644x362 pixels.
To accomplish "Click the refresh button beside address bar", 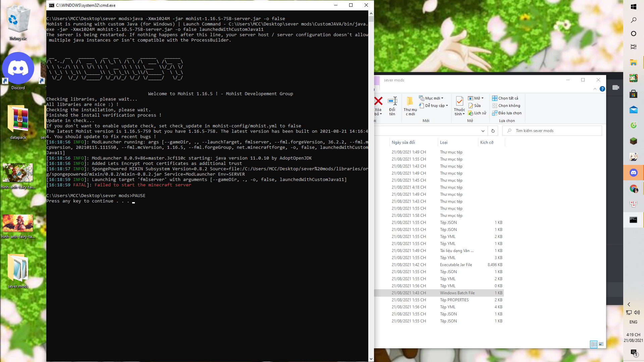I will pos(493,131).
